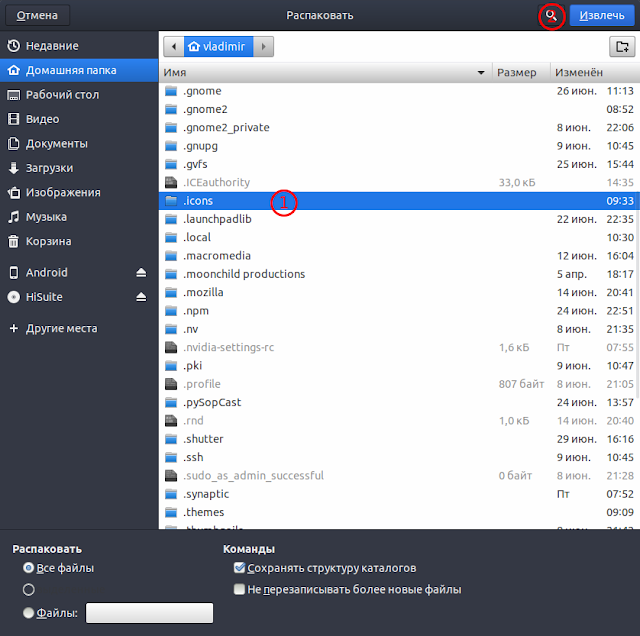Select the .gvfs folder name
Viewport: 640px width, 636px height.
(x=195, y=164)
